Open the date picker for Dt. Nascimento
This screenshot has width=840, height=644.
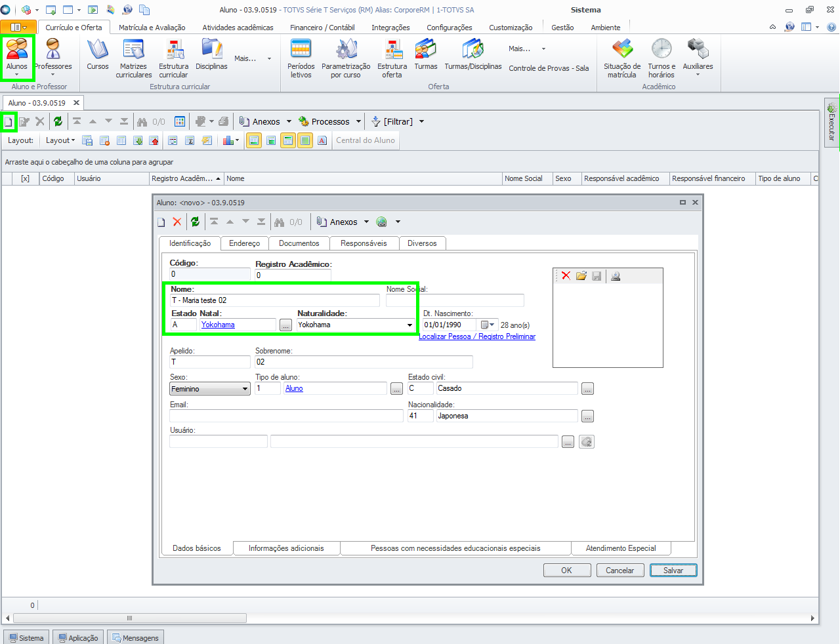point(488,325)
